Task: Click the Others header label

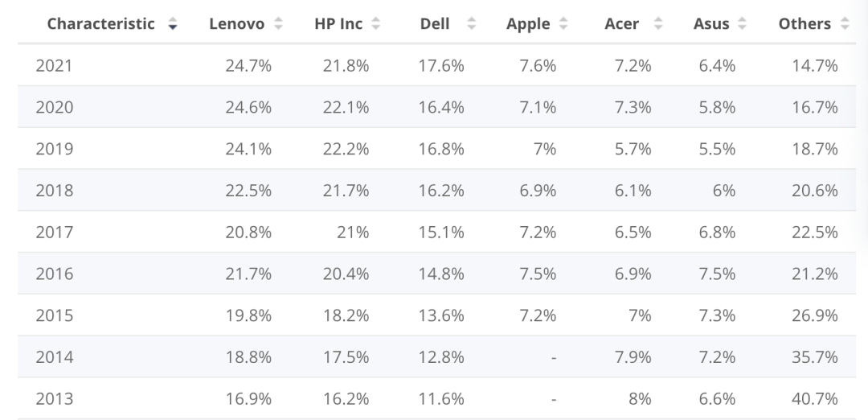Action: click(805, 24)
